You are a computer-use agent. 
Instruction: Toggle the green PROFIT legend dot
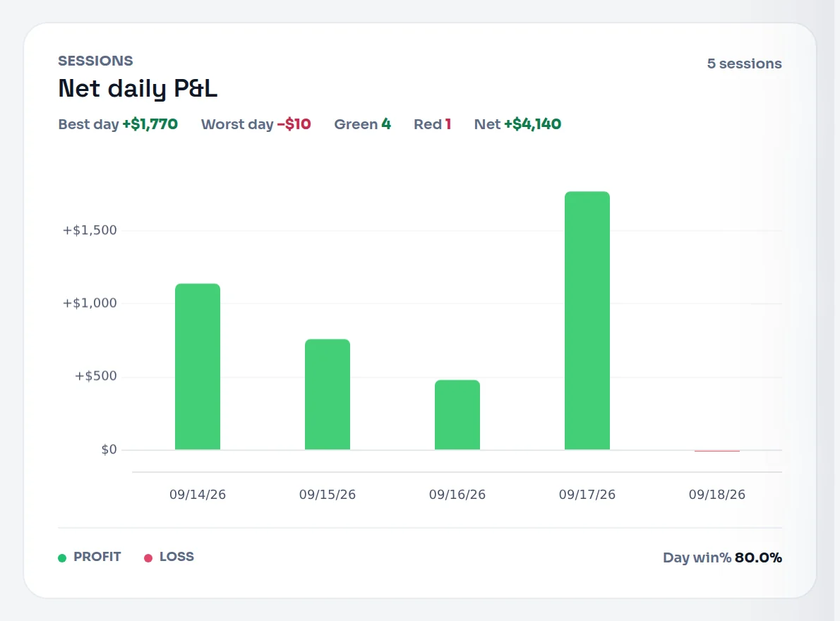(62, 557)
